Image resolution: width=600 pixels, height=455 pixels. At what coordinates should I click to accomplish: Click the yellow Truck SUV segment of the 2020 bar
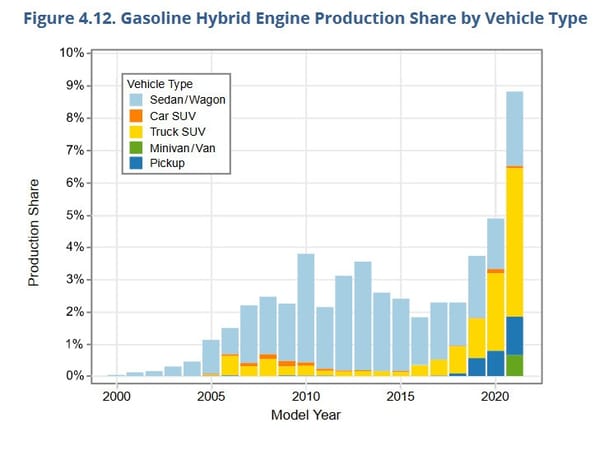coord(496,312)
